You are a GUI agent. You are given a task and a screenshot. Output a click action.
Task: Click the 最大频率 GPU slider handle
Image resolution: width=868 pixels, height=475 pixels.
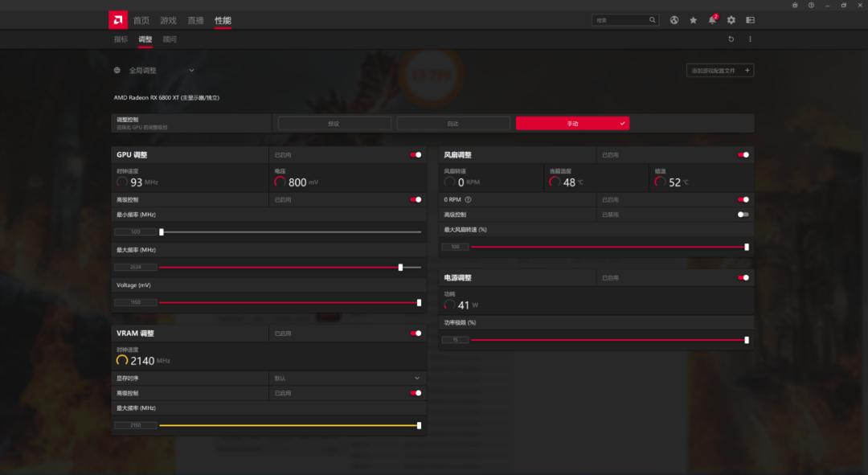tap(400, 267)
